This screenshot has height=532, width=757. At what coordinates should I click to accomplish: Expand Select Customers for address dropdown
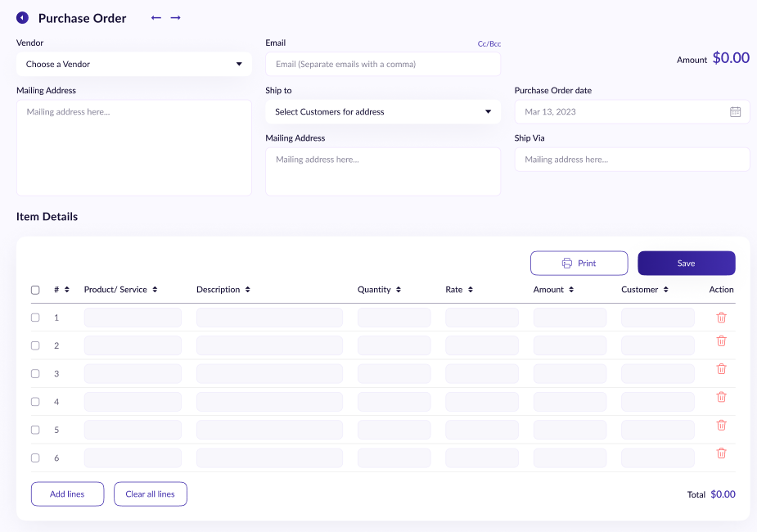[x=383, y=112]
